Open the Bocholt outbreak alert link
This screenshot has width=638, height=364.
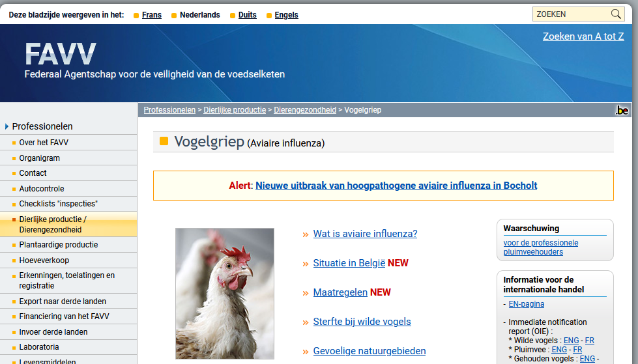pos(396,186)
